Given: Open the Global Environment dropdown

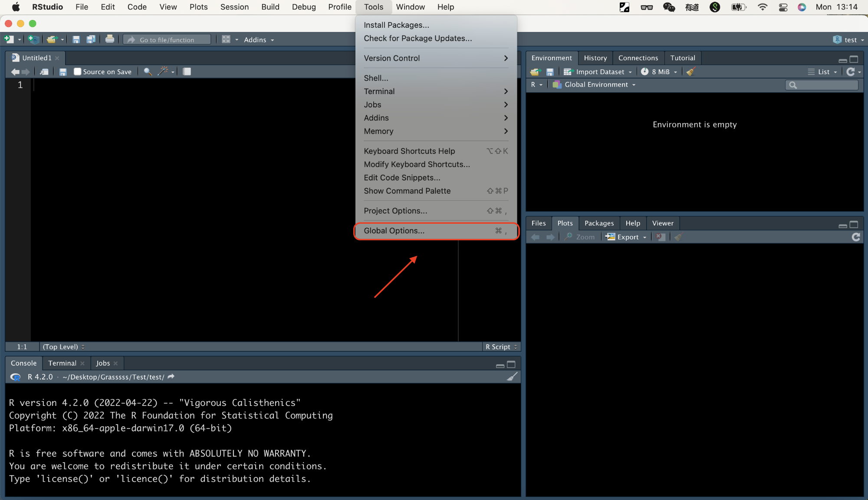Looking at the screenshot, I should [x=594, y=85].
